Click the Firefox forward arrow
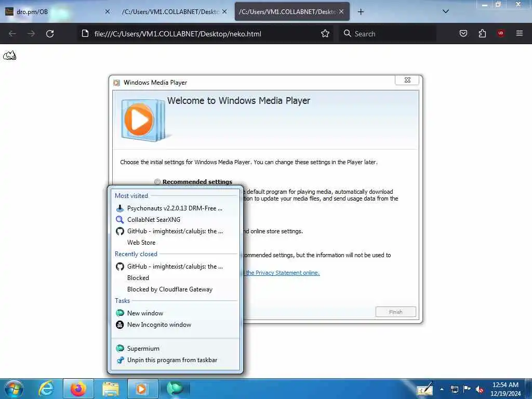 pos(31,34)
